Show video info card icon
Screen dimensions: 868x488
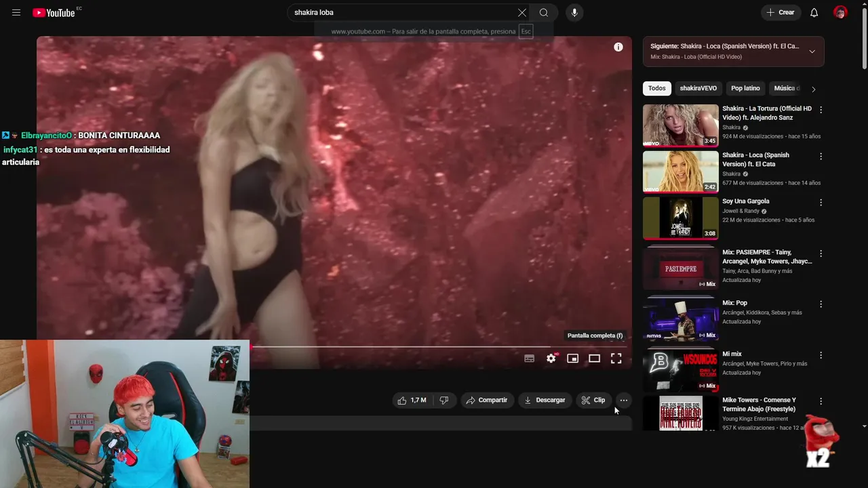point(618,47)
